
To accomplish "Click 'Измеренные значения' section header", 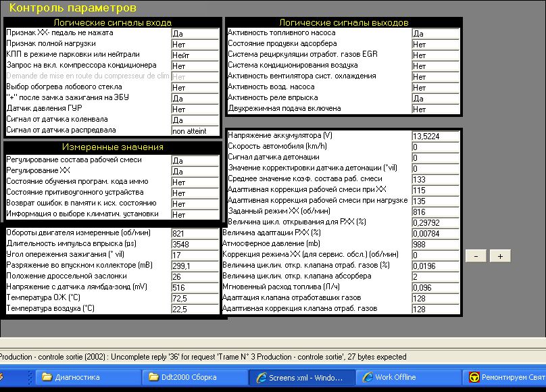I will [x=112, y=147].
